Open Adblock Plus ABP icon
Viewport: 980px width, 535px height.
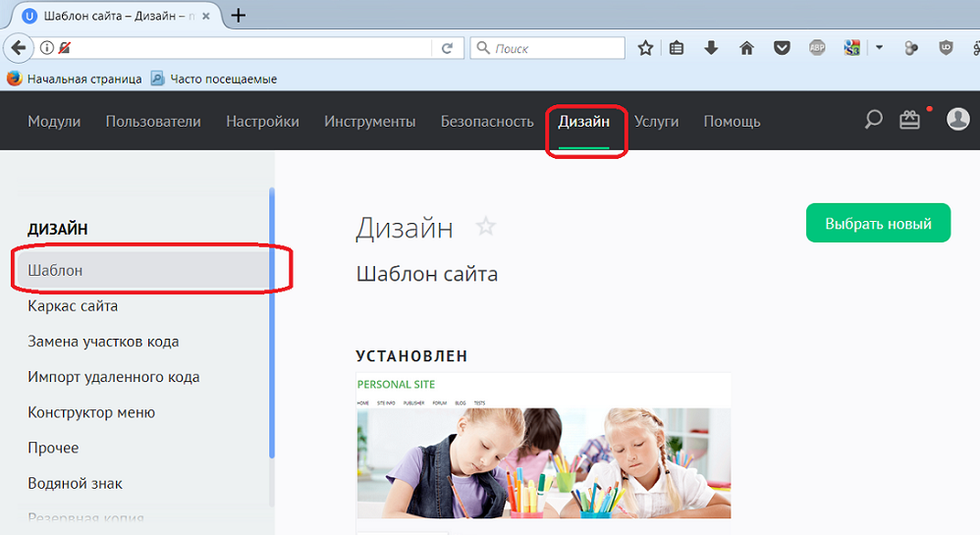point(817,47)
